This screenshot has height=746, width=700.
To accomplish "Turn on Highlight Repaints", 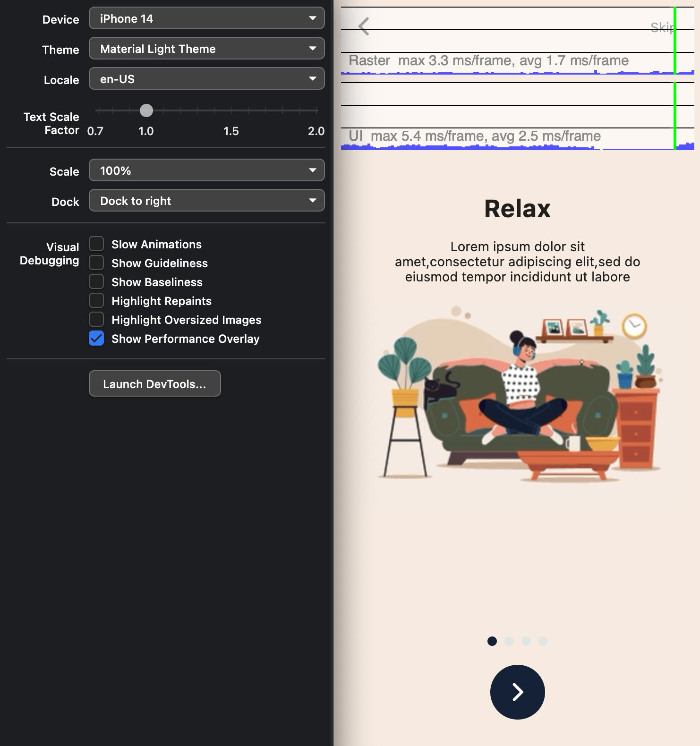I will click(96, 301).
